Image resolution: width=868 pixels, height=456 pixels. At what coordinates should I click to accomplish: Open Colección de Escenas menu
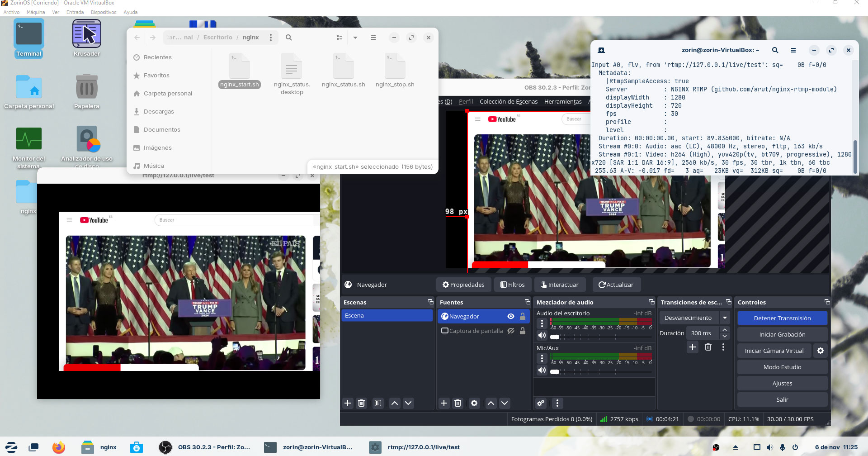click(508, 101)
